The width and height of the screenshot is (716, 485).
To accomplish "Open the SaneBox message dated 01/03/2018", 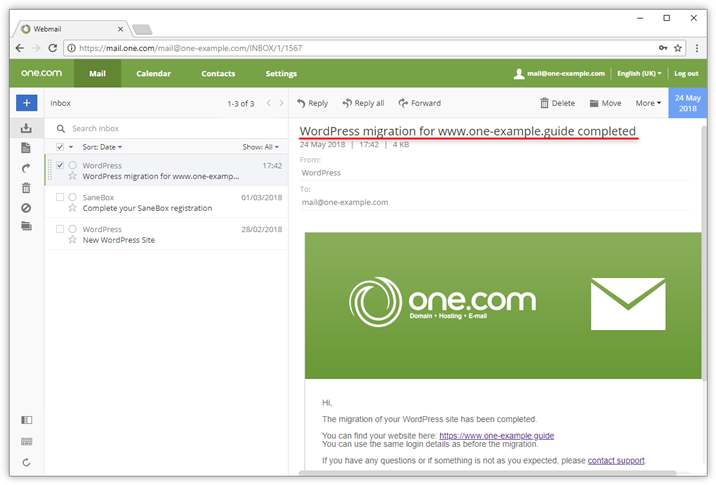I will pos(167,202).
